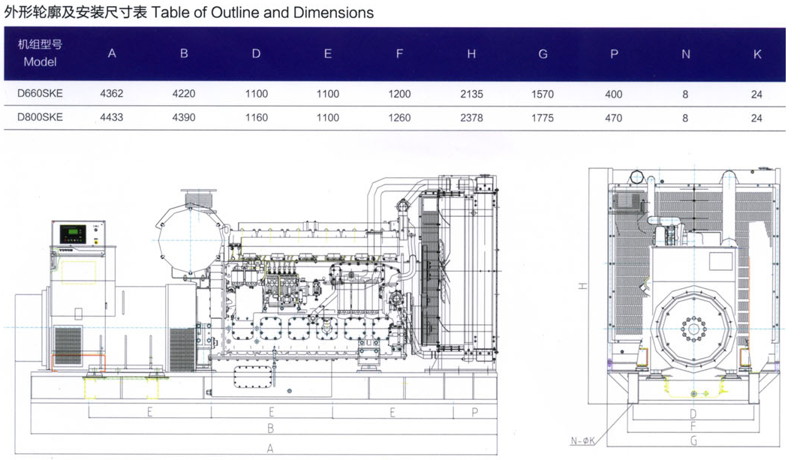Click the K column header in the table
Viewport: 800px width, 460px height.
pyautogui.click(x=757, y=54)
